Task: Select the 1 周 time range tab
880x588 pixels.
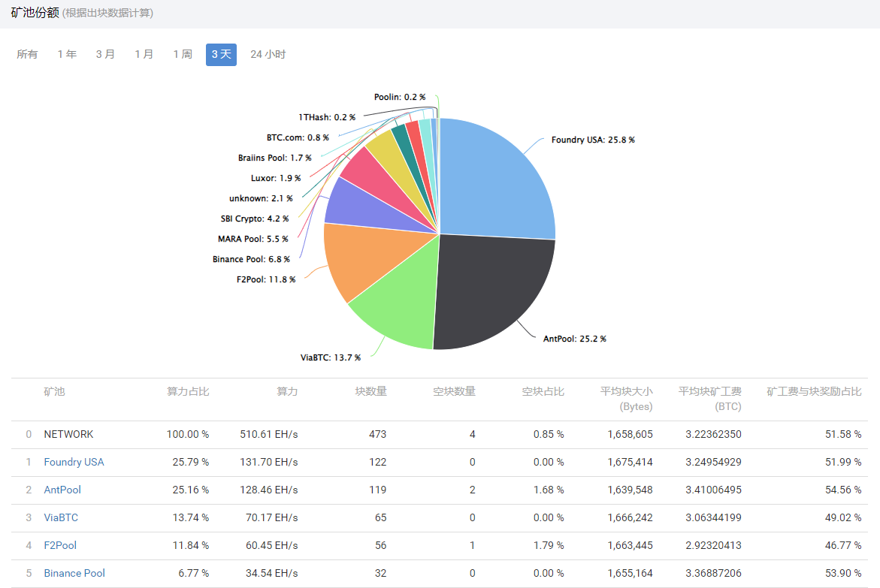Action: (x=183, y=54)
